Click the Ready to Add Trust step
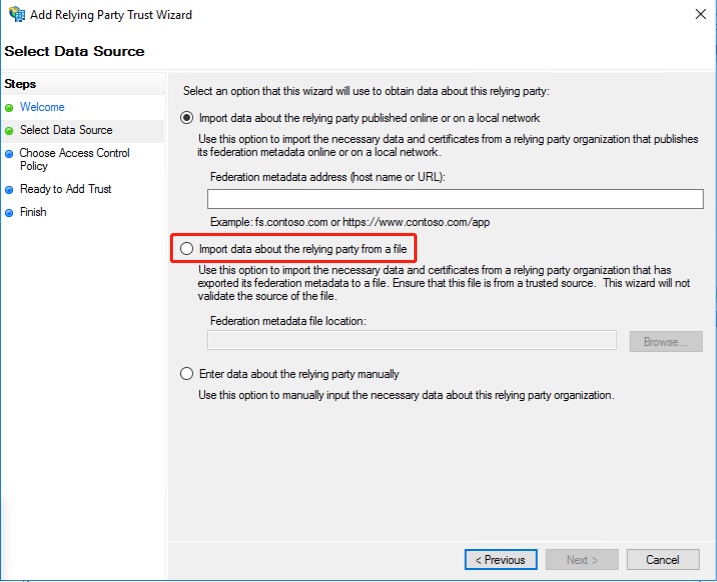The width and height of the screenshot is (717, 582). click(66, 189)
